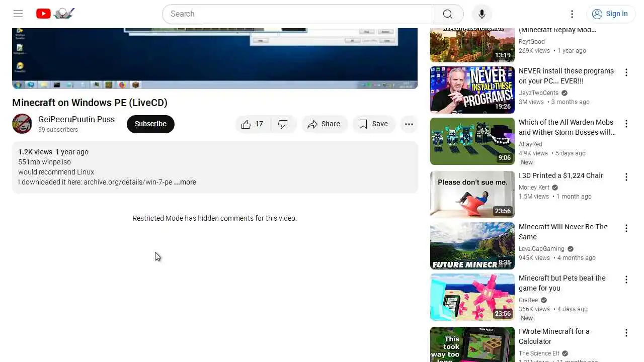Expand description with ...more

pyautogui.click(x=185, y=182)
